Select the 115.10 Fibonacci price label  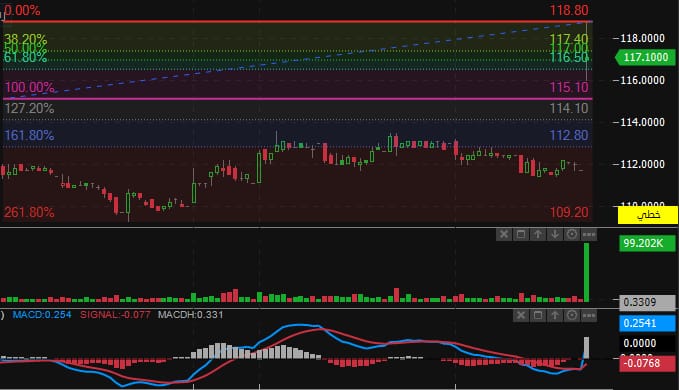(x=569, y=87)
